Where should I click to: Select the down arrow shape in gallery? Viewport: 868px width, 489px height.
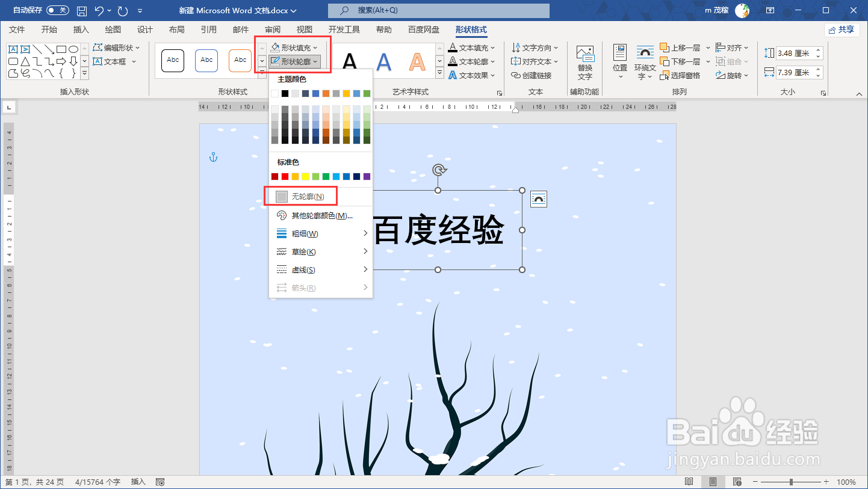73,61
